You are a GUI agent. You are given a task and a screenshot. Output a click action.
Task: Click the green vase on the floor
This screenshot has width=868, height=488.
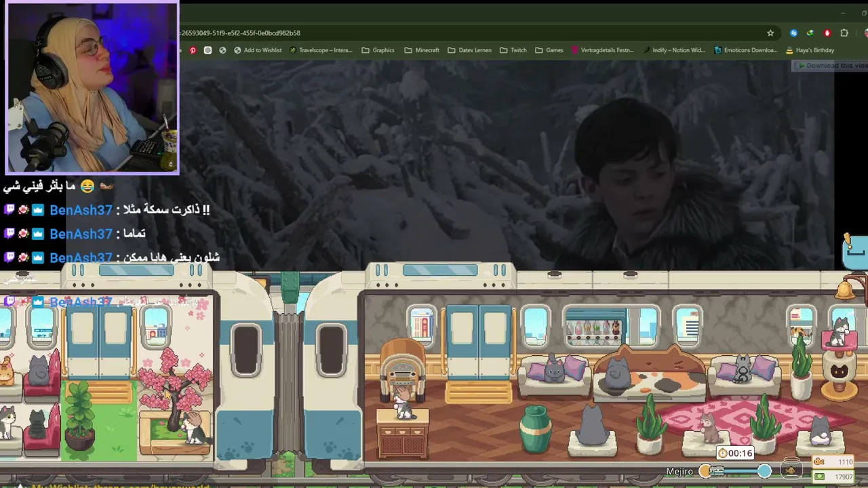coord(536,429)
